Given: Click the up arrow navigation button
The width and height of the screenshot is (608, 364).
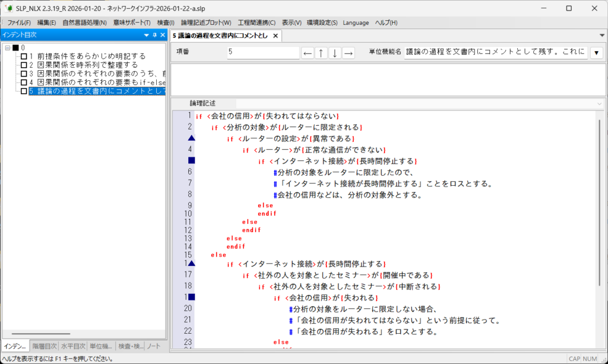Looking at the screenshot, I should (x=321, y=53).
